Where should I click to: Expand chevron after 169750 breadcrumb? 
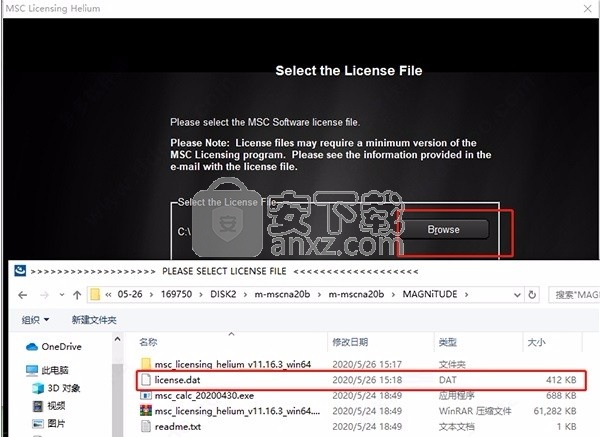(x=201, y=294)
